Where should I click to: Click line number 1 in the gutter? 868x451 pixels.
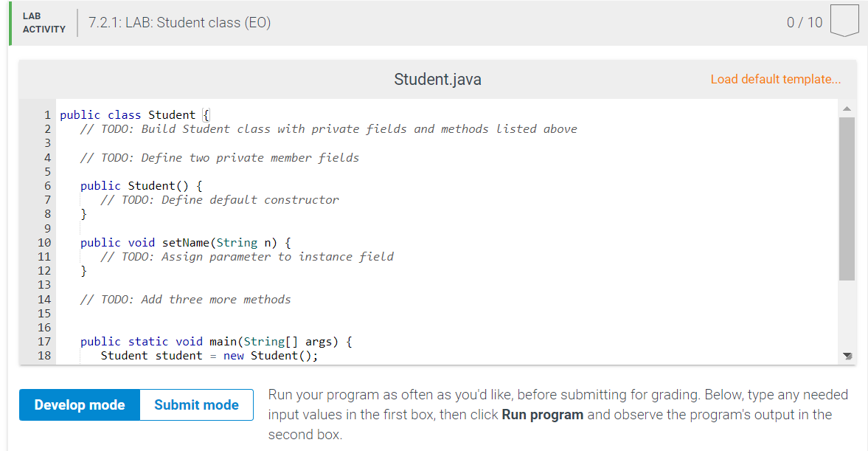[x=46, y=114]
